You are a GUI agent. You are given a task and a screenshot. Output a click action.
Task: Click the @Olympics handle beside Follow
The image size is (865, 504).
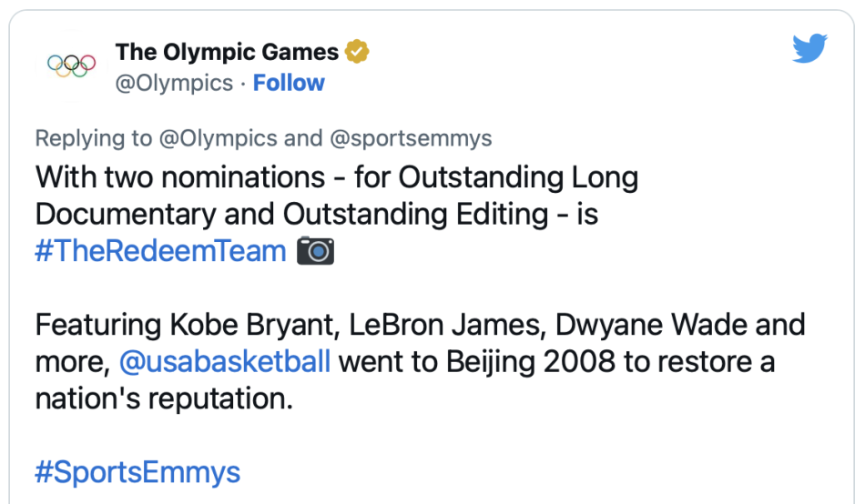(x=174, y=83)
